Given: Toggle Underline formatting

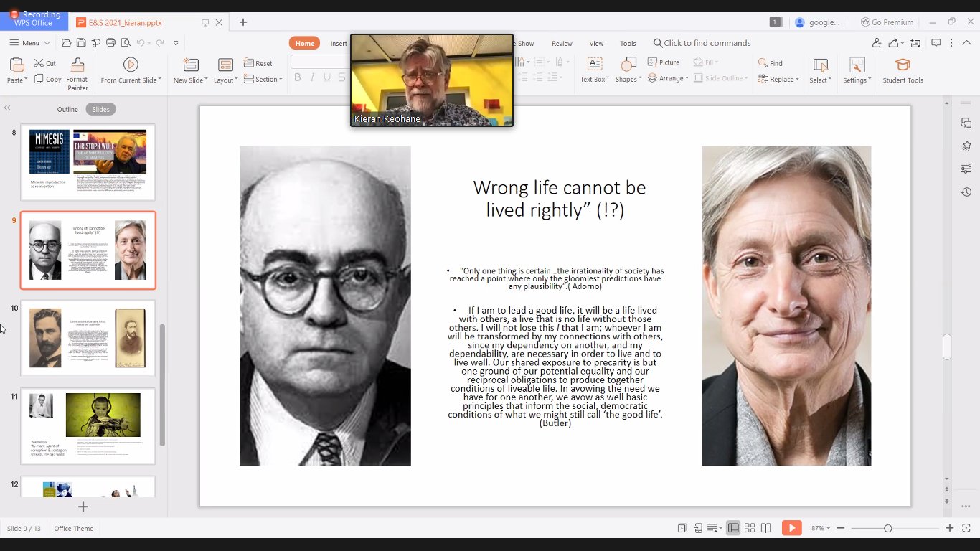Looking at the screenshot, I should click(x=327, y=77).
